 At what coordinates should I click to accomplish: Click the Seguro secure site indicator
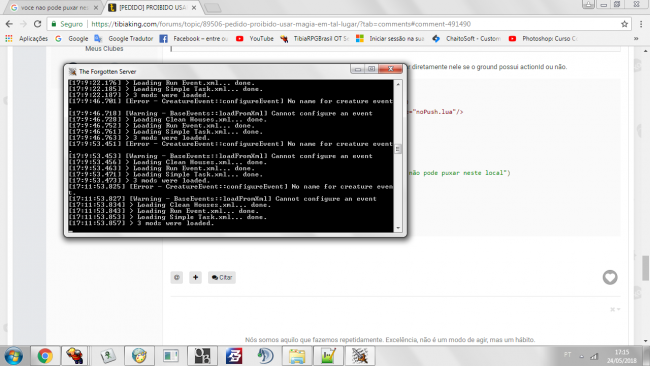tap(67, 24)
